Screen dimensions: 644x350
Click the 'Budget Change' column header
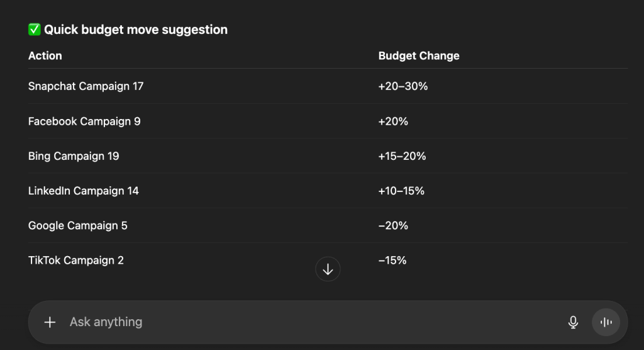point(419,55)
